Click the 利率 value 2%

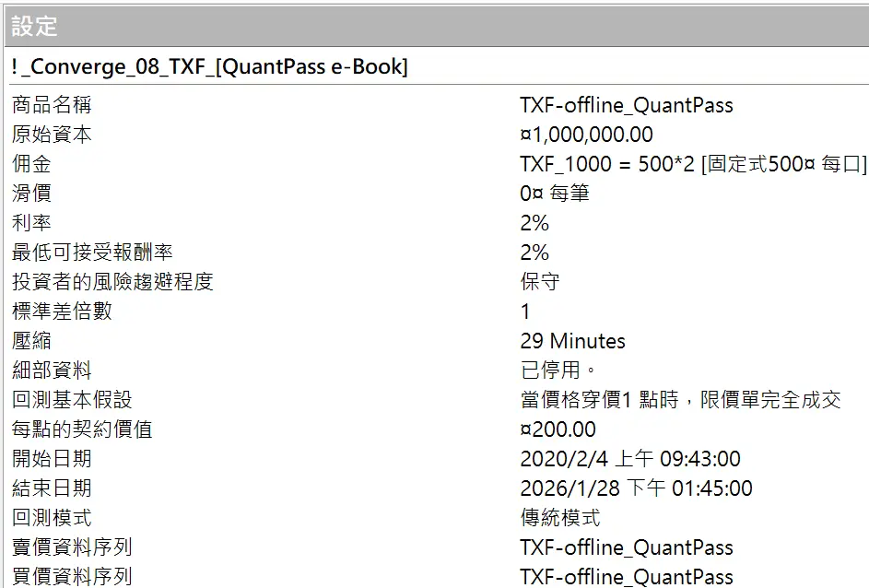pos(534,223)
